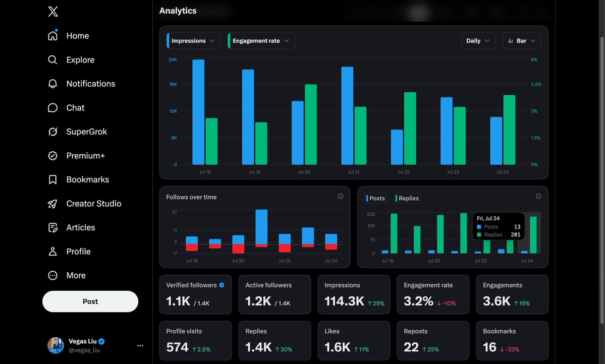Image resolution: width=605 pixels, height=364 pixels.
Task: Click the @vegas_liu handle
Action: 84,350
